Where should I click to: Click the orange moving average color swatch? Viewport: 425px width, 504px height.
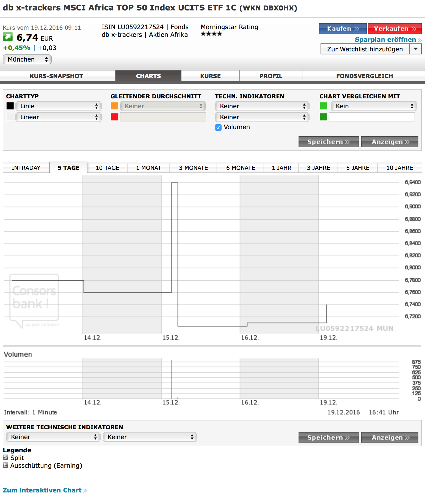pos(115,106)
